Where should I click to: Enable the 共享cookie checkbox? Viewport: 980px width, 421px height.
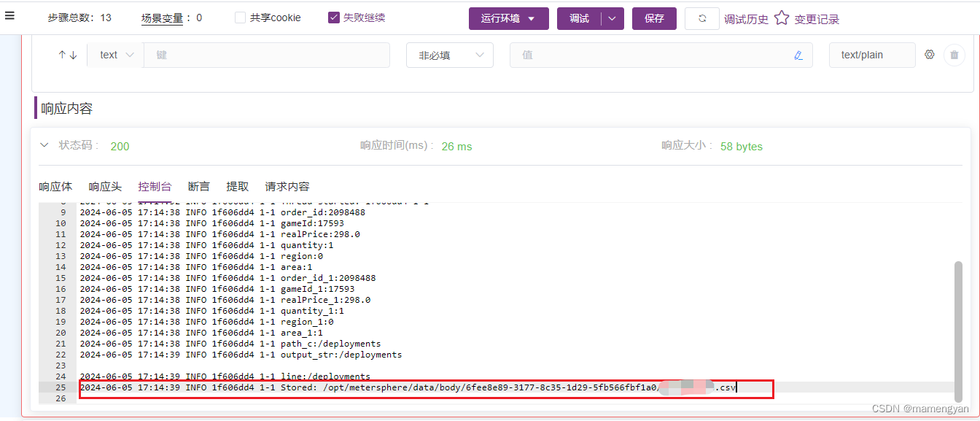[240, 18]
